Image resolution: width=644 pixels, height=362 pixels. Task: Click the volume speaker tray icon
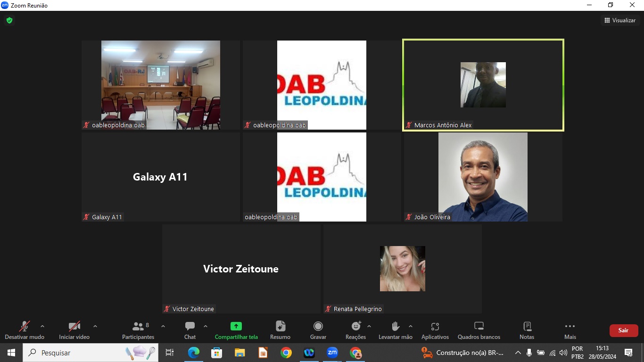coord(563,353)
